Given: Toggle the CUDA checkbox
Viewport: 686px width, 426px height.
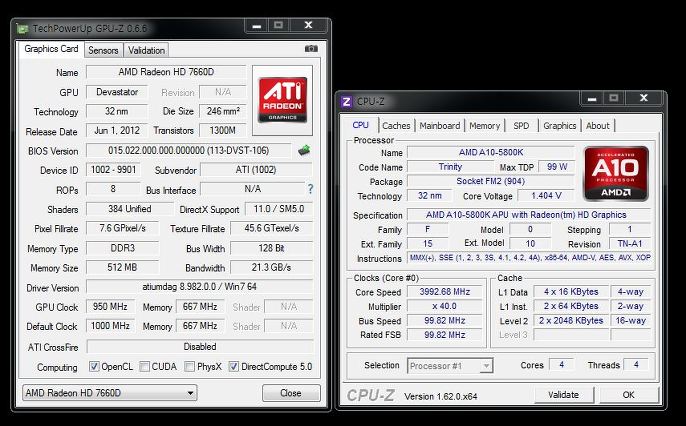Looking at the screenshot, I should click(x=144, y=367).
